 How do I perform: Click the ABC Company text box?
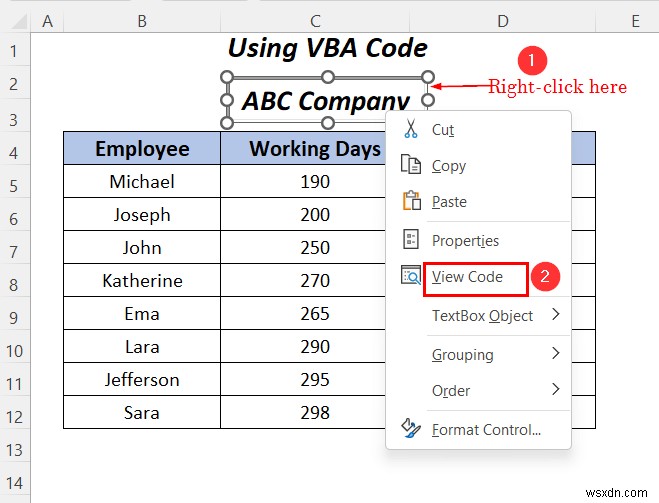coord(326,100)
